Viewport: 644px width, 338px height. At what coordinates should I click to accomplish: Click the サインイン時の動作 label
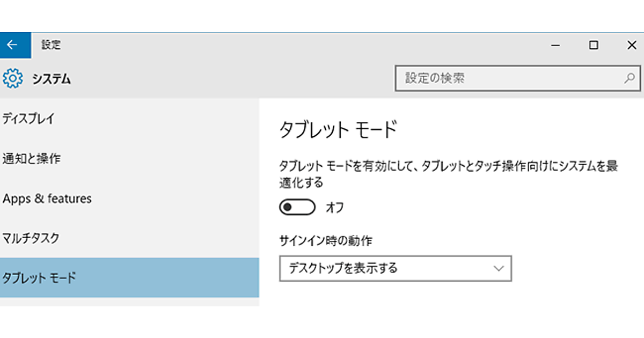click(x=325, y=241)
